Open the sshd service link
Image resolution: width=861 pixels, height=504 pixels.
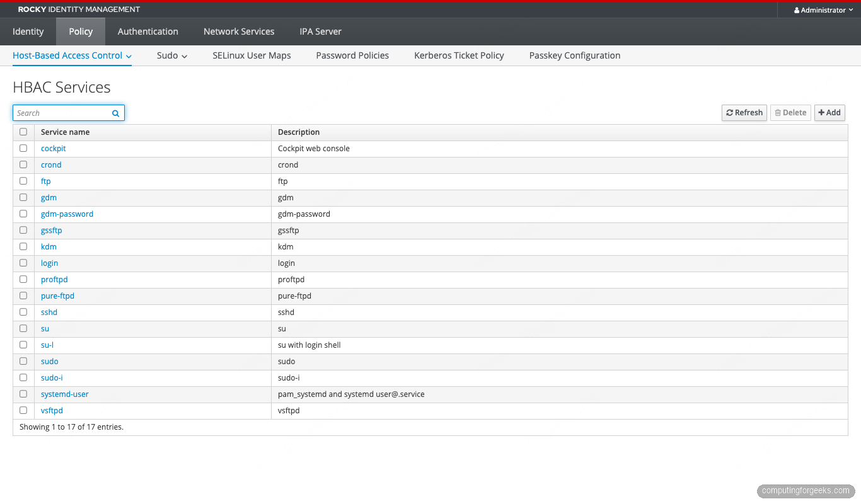(49, 312)
